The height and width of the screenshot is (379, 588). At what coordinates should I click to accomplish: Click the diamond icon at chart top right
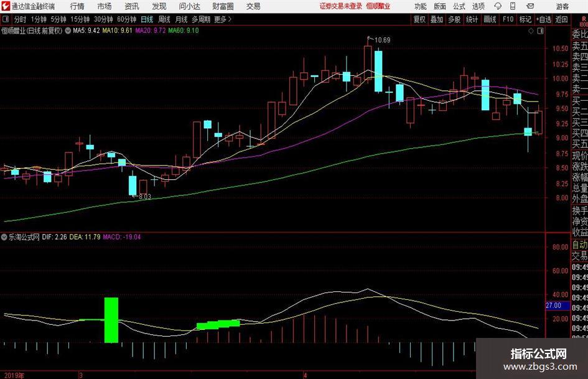coord(531,31)
